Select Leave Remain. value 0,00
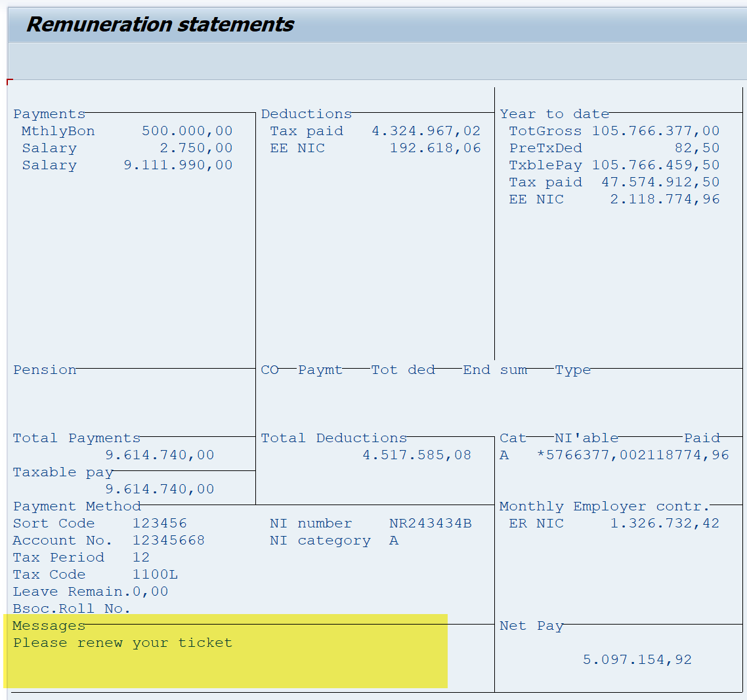 tap(150, 592)
